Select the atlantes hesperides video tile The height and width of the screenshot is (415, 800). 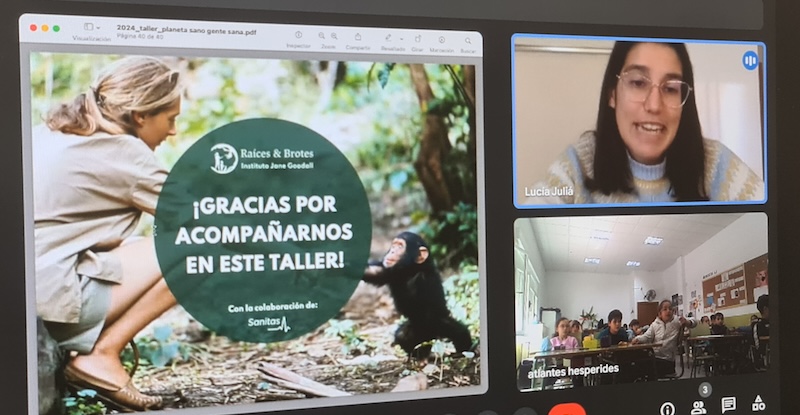641,300
